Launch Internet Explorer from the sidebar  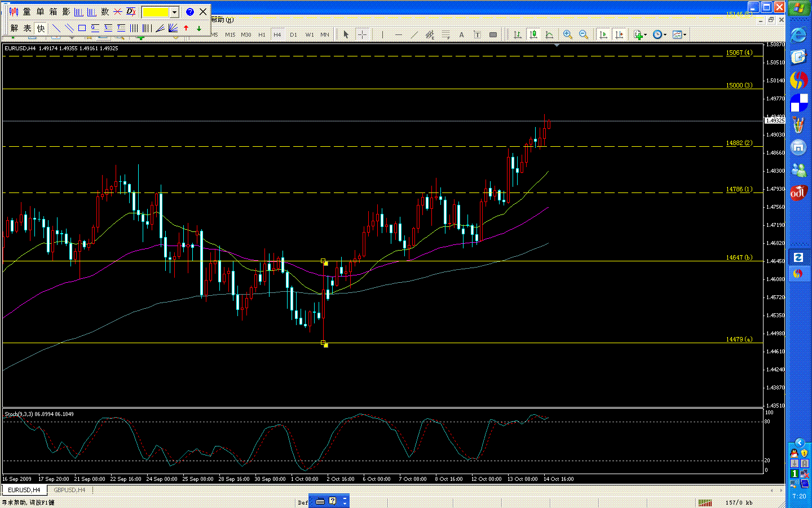click(x=798, y=34)
